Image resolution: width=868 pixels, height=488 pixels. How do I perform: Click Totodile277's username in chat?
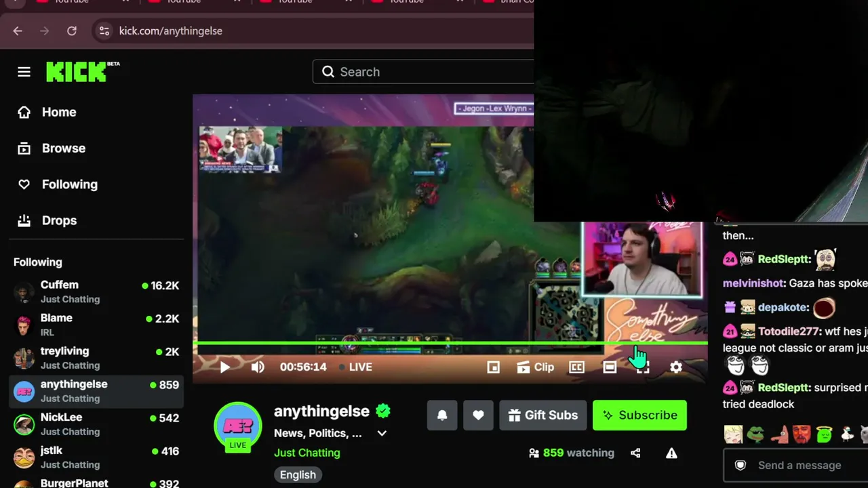(790, 331)
